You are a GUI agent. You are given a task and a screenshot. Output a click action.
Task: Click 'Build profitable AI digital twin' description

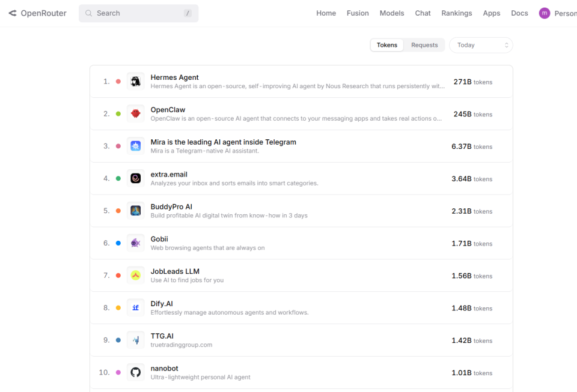pos(229,216)
